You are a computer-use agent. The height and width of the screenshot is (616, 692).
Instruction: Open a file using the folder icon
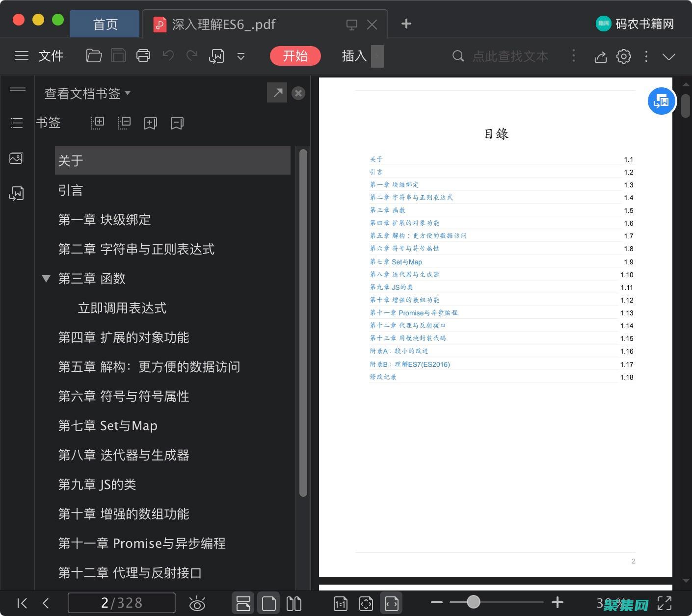(x=94, y=56)
